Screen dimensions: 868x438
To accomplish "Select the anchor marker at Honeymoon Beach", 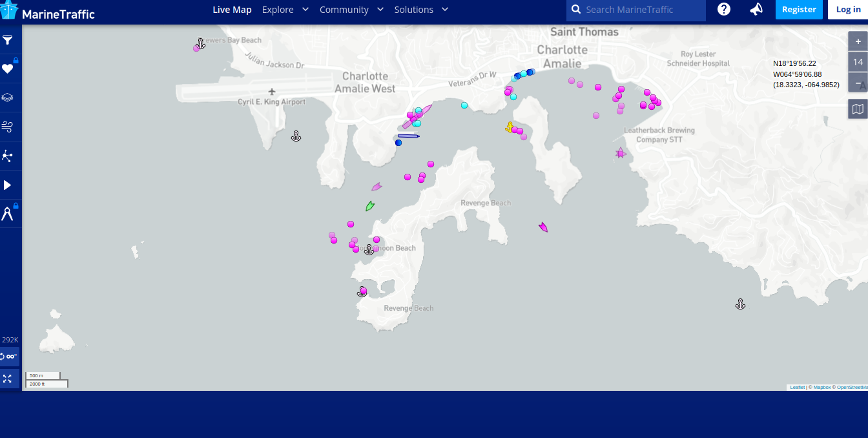I will pos(369,249).
